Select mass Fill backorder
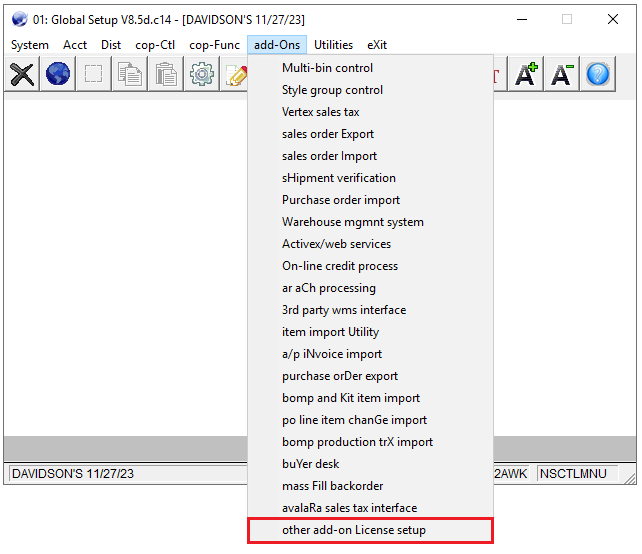The image size is (642, 554). [x=371, y=486]
